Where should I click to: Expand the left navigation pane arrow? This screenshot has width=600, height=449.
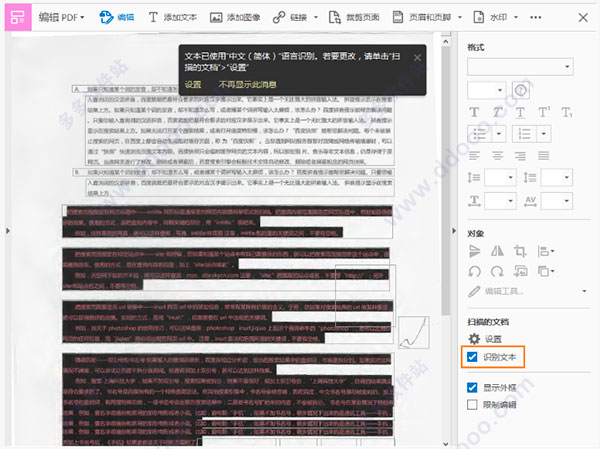[x=8, y=231]
